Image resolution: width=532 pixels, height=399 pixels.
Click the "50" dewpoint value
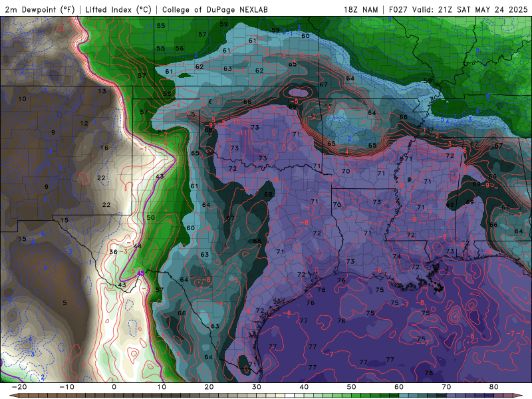click(x=151, y=217)
